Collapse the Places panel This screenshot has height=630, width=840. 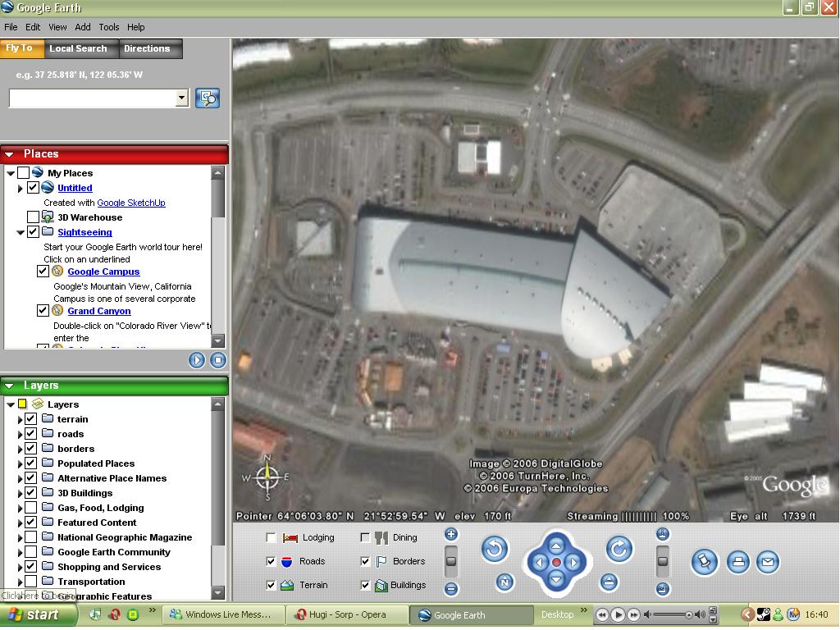click(9, 154)
